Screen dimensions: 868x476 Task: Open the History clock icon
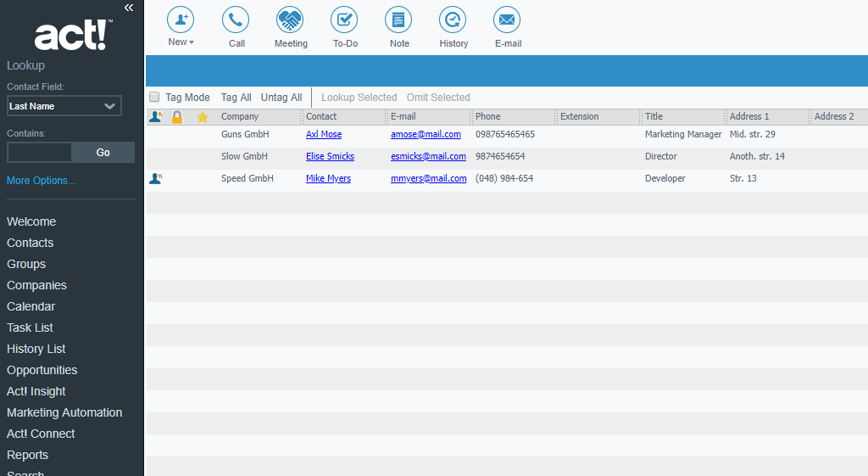(453, 20)
